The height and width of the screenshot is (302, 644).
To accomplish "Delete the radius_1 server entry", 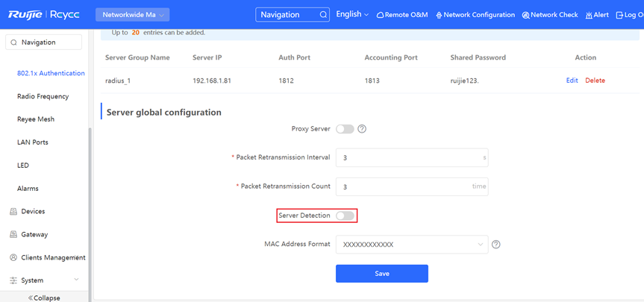I will tap(595, 81).
